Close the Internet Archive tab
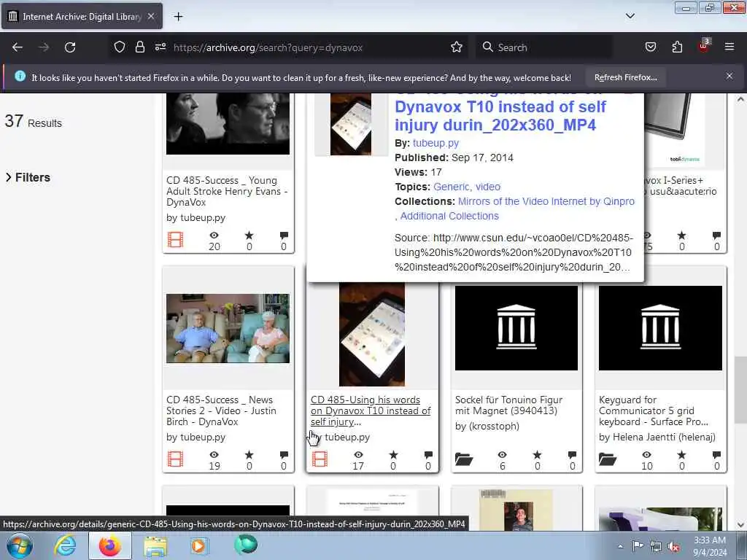 click(x=150, y=16)
